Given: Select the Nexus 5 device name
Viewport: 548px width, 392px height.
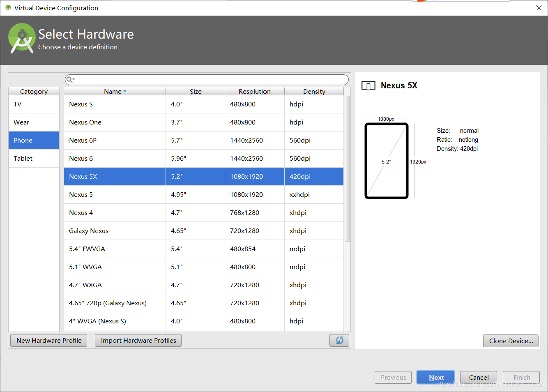Looking at the screenshot, I should pos(81,195).
